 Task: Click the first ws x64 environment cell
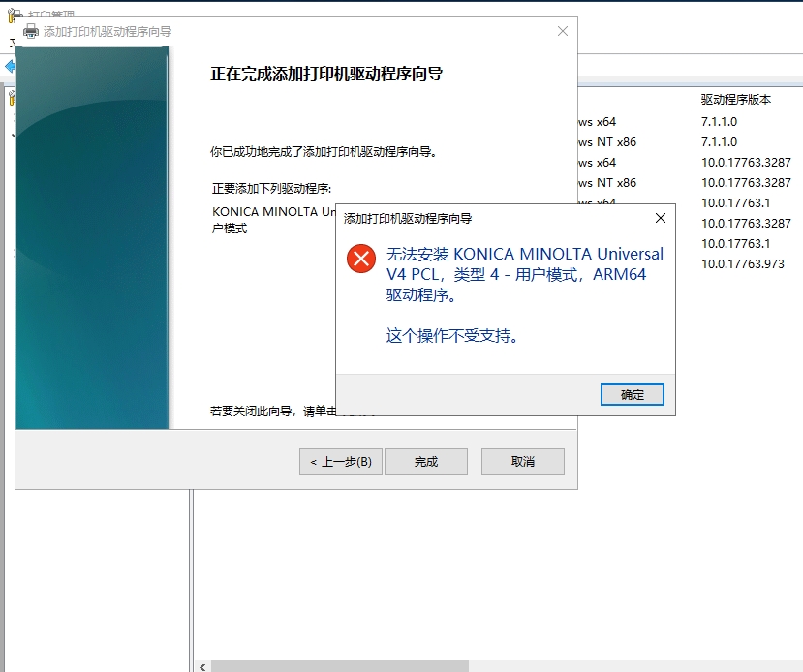point(597,122)
